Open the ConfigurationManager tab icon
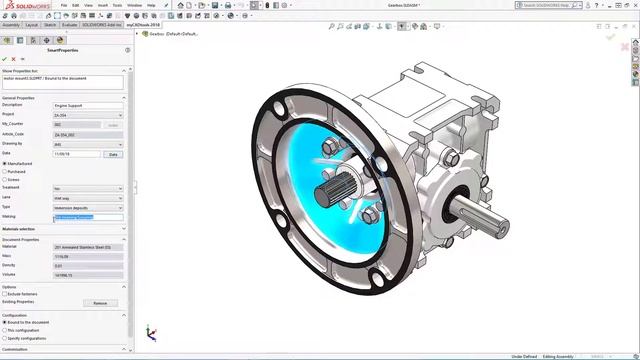Image resolution: width=640 pixels, height=360 pixels. 33,40
